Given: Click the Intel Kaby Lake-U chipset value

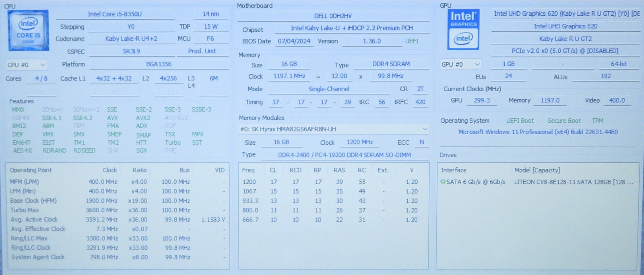Looking at the screenshot, I should 352,28.
